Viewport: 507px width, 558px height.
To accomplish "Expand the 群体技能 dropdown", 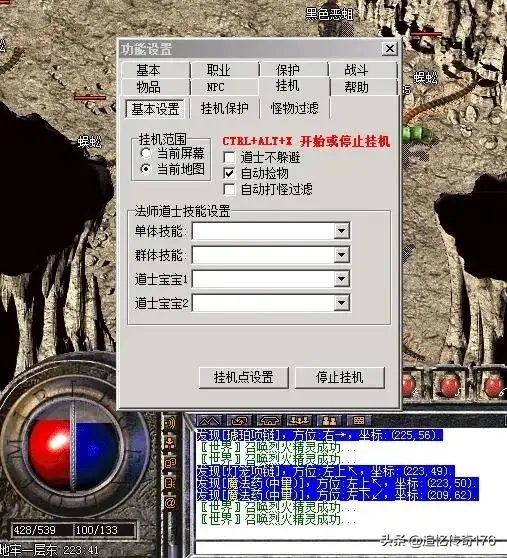I will [x=342, y=255].
